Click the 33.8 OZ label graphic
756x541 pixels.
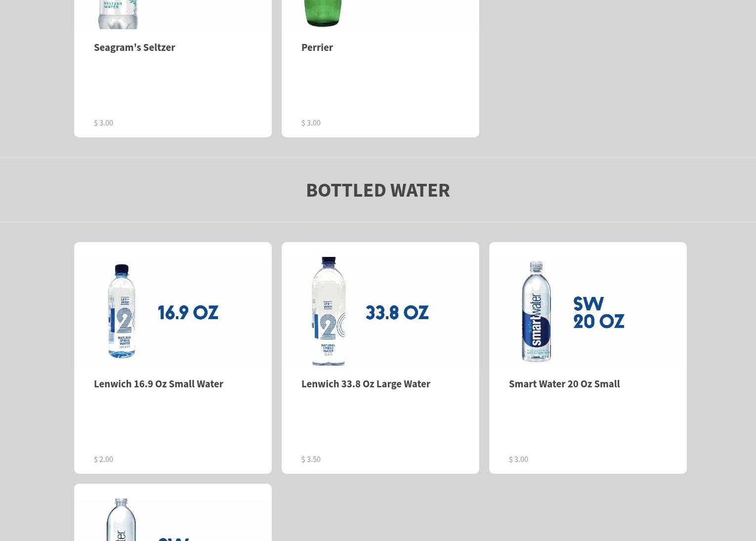tap(397, 313)
